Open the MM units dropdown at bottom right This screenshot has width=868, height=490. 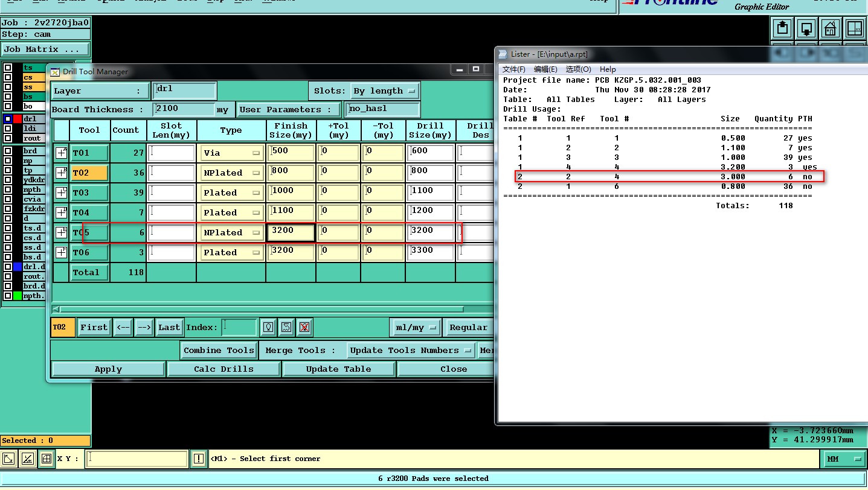[844, 459]
